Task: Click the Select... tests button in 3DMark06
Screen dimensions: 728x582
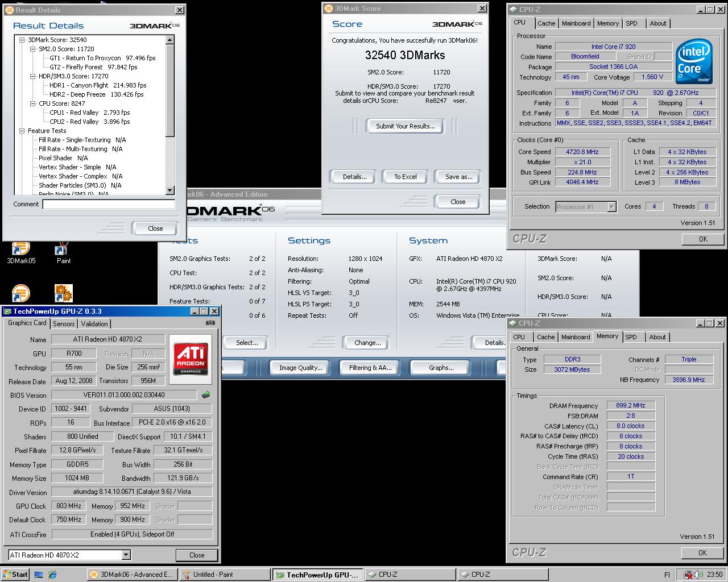Action: point(247,343)
